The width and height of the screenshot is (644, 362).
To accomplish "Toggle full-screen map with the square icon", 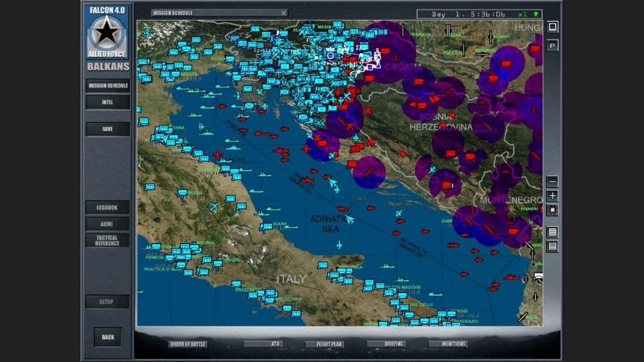I will coord(552,27).
